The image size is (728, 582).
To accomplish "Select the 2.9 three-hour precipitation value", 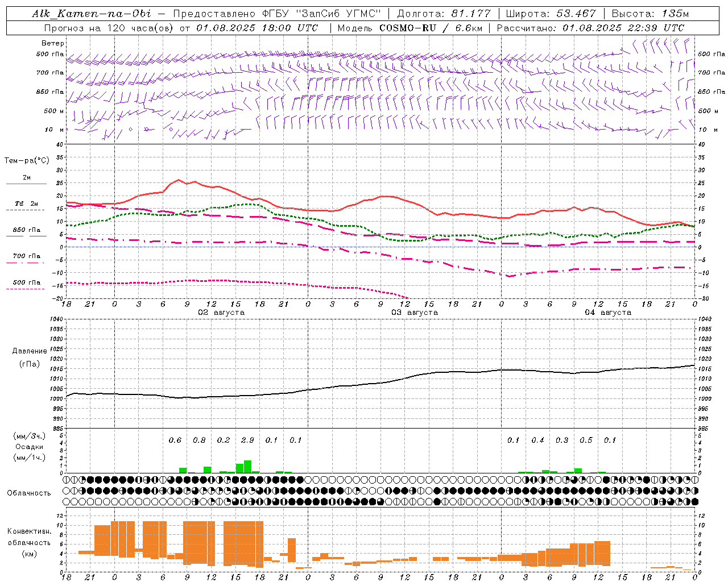I will click(247, 440).
